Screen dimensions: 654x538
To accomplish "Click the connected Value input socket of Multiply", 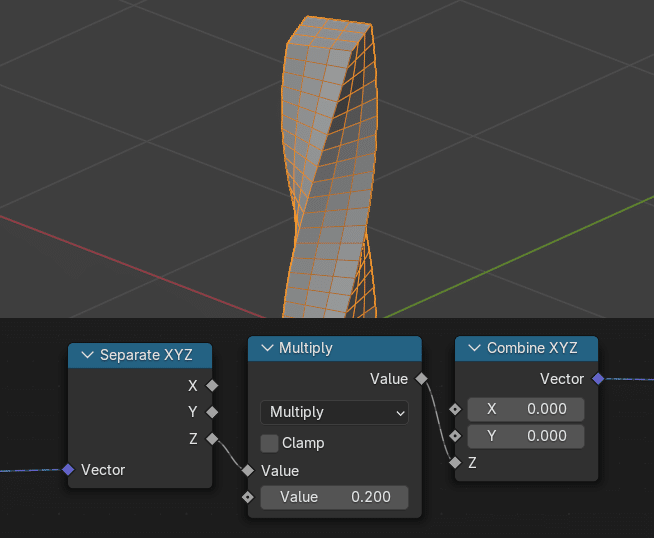I will click(248, 470).
